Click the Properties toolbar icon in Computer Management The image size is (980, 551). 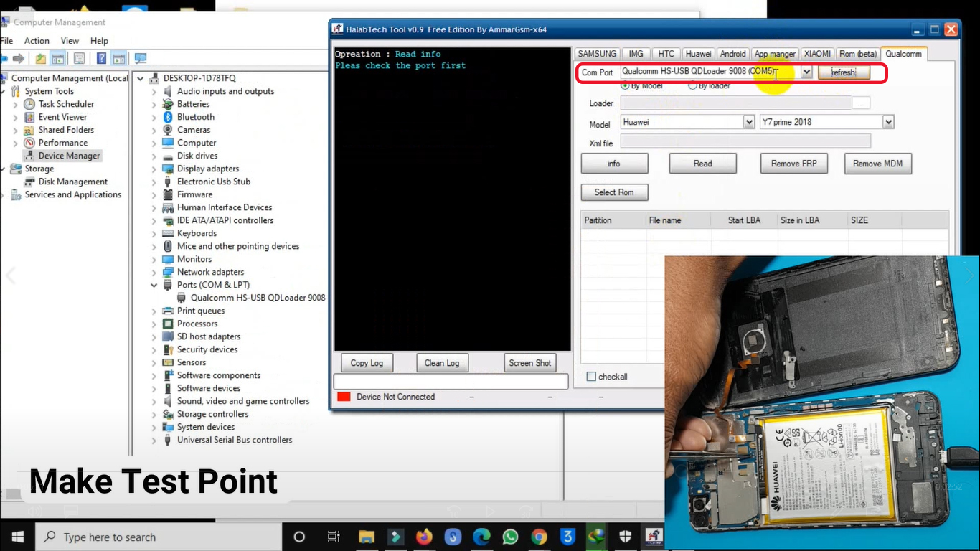[x=80, y=59]
